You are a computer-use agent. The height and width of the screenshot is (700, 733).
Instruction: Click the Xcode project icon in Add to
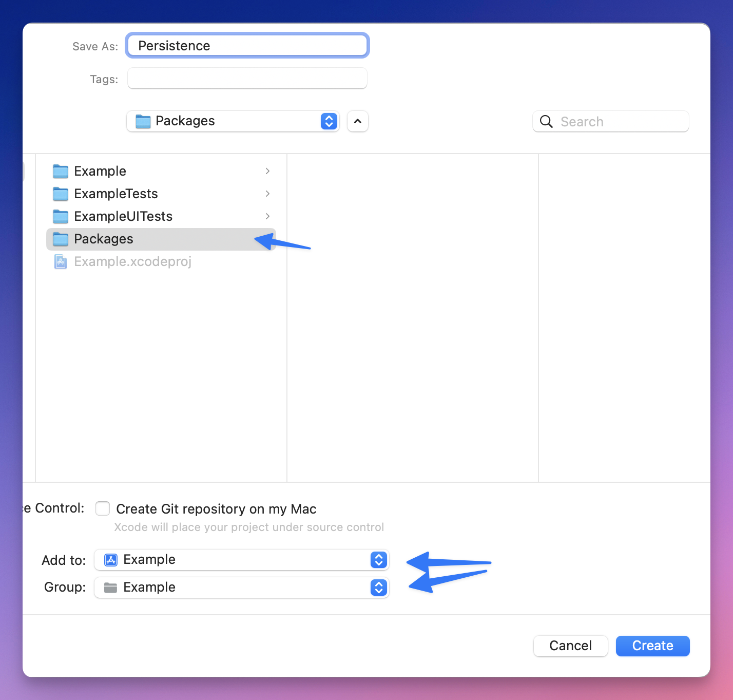click(111, 560)
